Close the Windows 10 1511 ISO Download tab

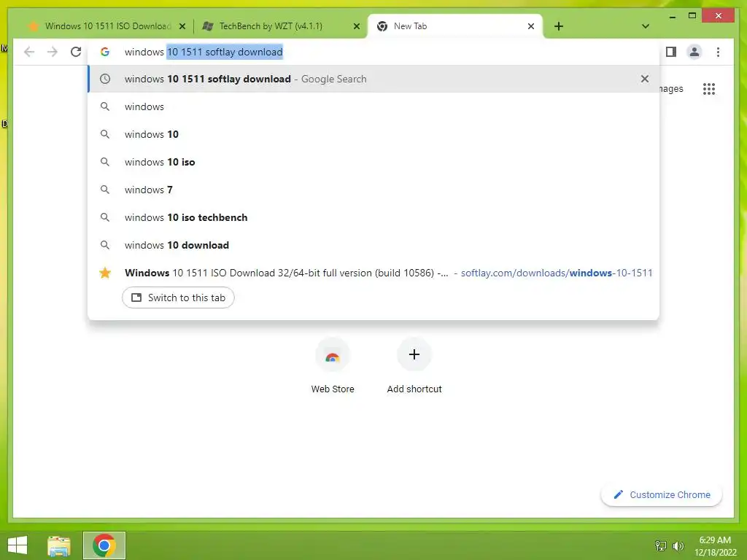pos(182,26)
